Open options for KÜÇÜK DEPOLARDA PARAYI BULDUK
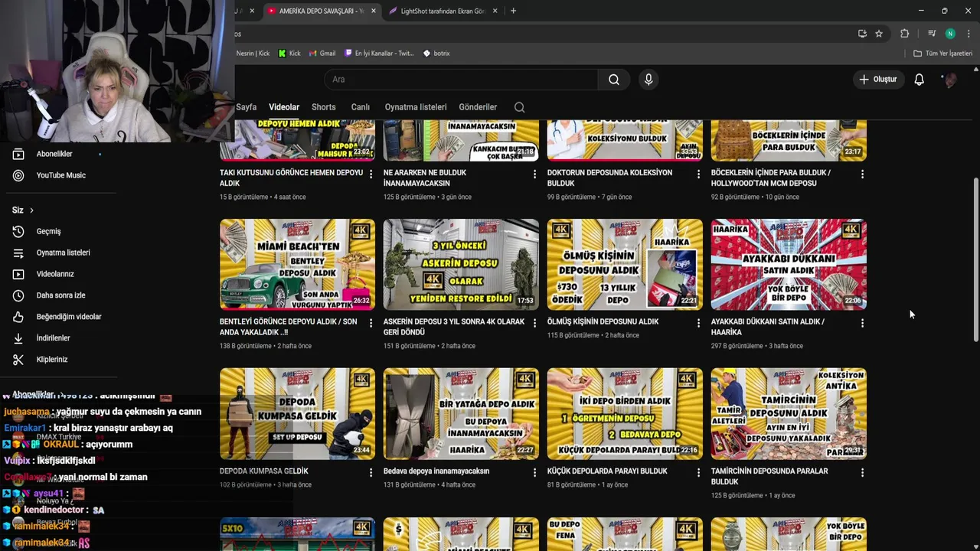Viewport: 980px width, 551px height. 698,473
